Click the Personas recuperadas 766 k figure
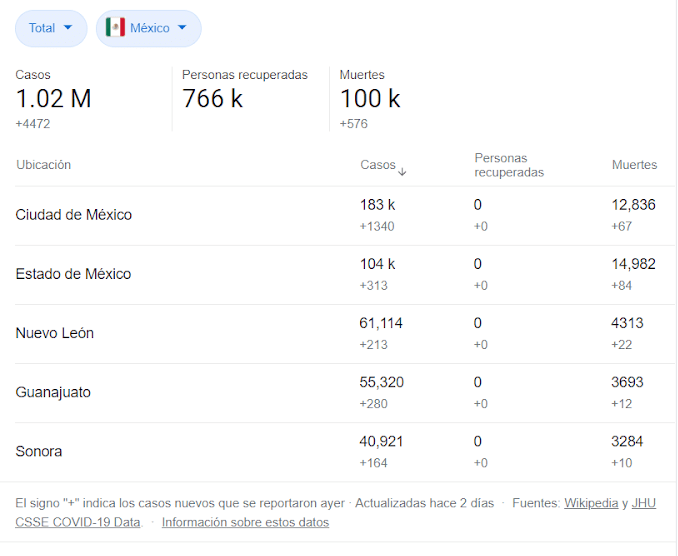The height and width of the screenshot is (556, 678). (212, 99)
